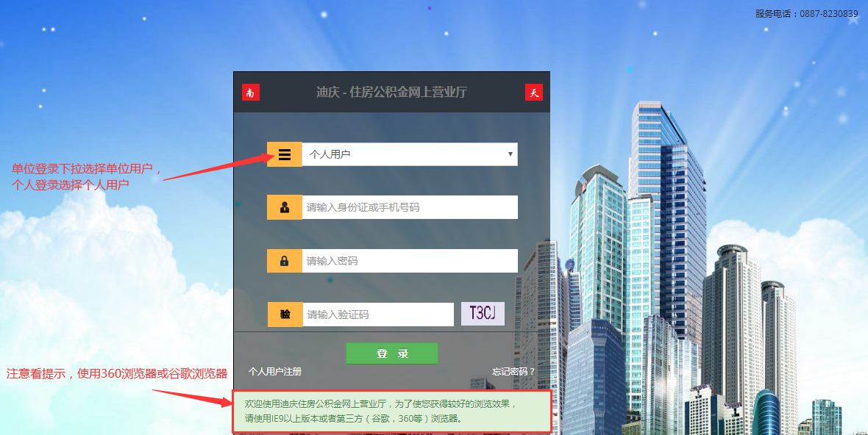Focus the 请输入密码 password field

[410, 261]
